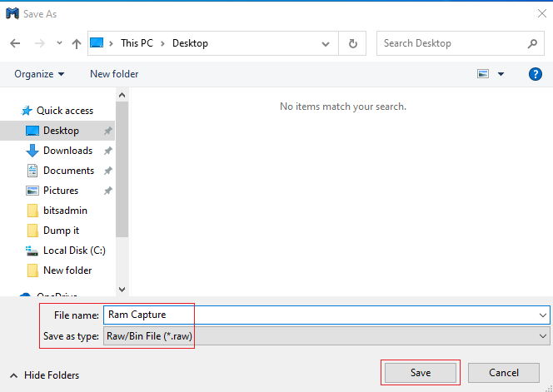Expand the Save as type dropdown

tap(543, 336)
